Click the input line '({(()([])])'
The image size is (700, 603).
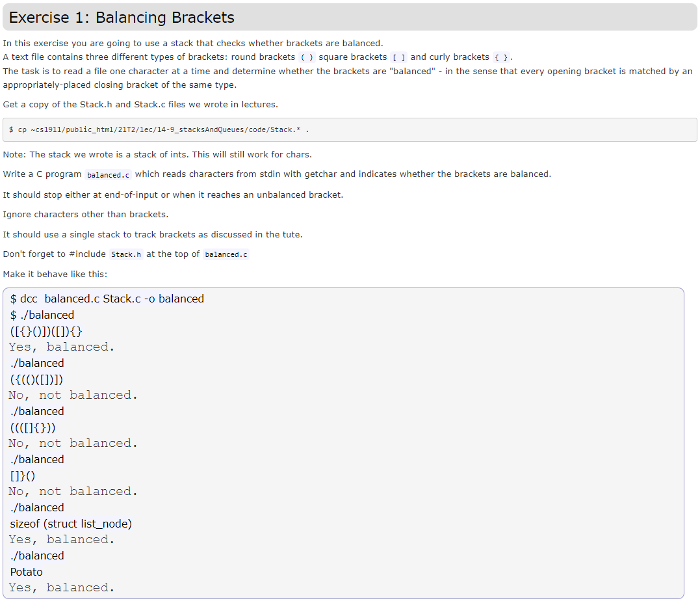pos(36,380)
